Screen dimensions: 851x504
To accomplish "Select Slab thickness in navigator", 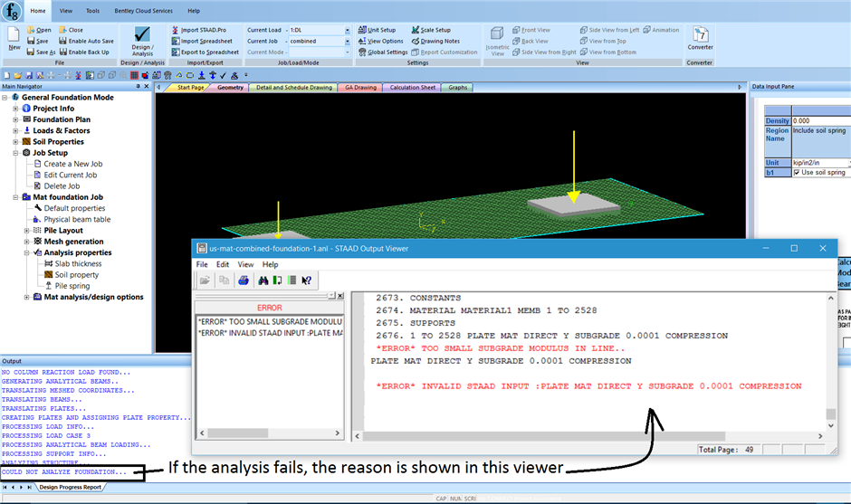I will tap(78, 263).
